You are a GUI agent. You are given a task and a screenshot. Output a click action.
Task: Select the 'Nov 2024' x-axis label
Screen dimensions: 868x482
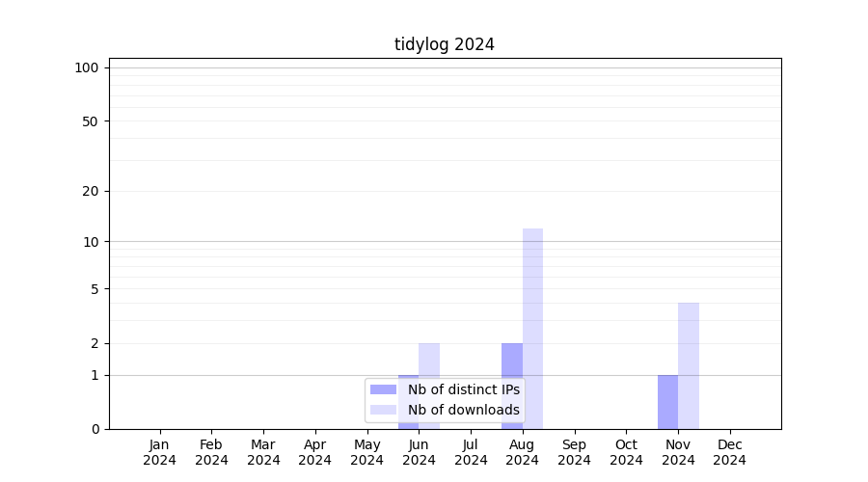click(x=678, y=452)
